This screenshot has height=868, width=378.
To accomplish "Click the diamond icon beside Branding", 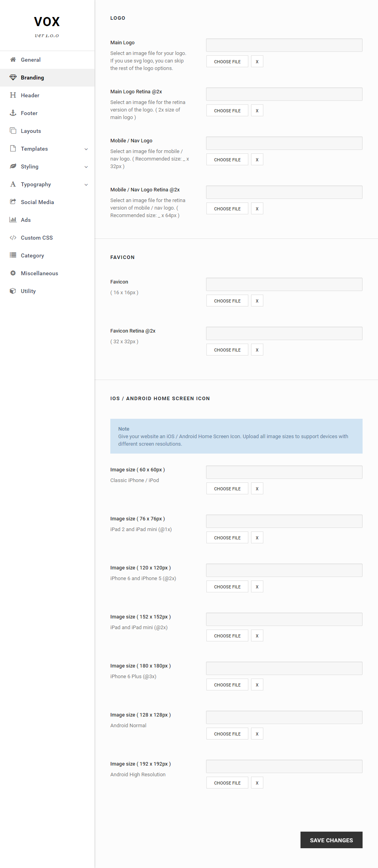I will pos(13,78).
